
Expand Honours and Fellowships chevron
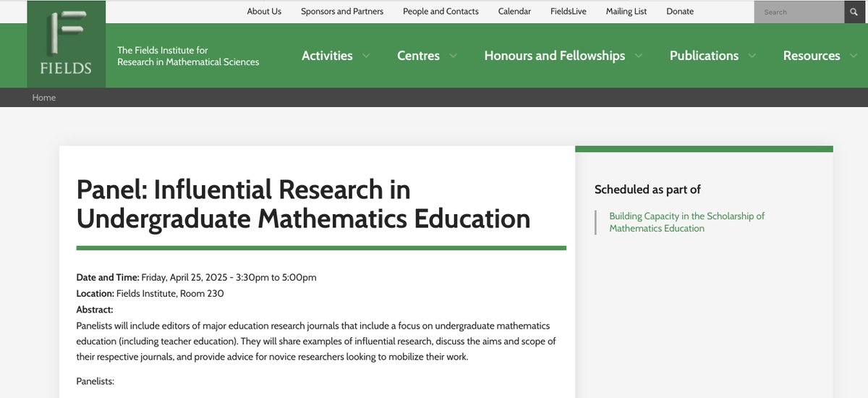(638, 56)
